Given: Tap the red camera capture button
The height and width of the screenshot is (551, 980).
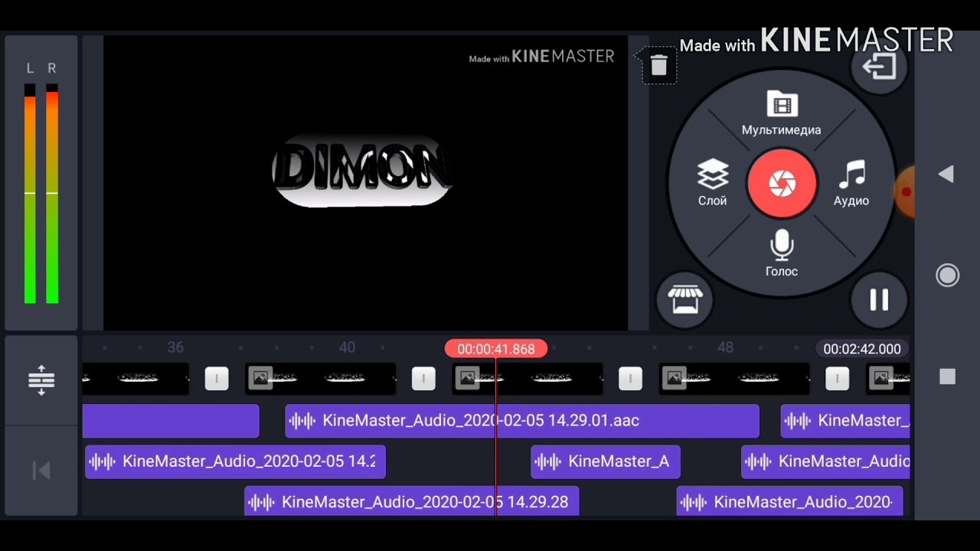Looking at the screenshot, I should (782, 184).
